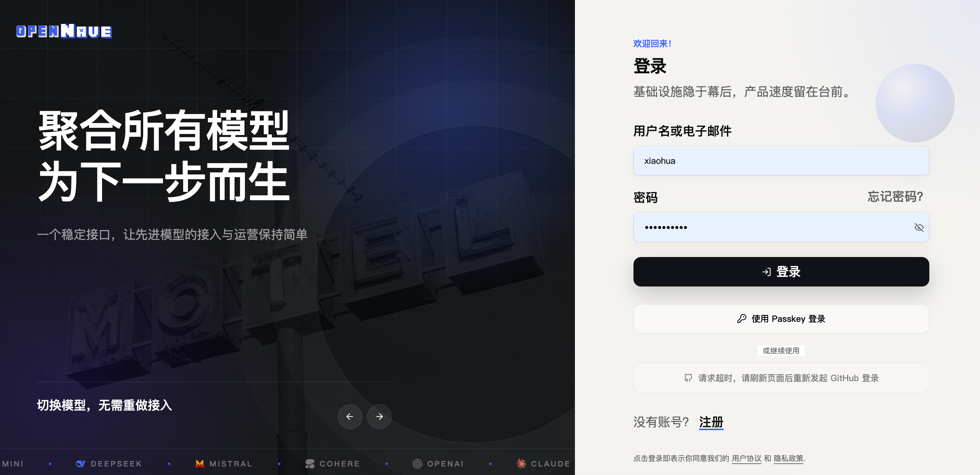Click the MISTRAL label text
This screenshot has width=980, height=475.
(230, 464)
